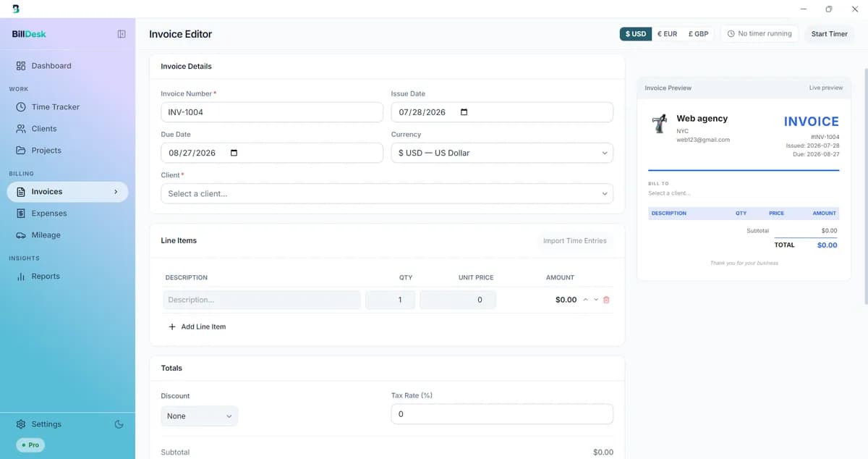Viewport: 868px width, 459px height.
Task: Click the line item $0.00 amount
Action: pos(566,300)
